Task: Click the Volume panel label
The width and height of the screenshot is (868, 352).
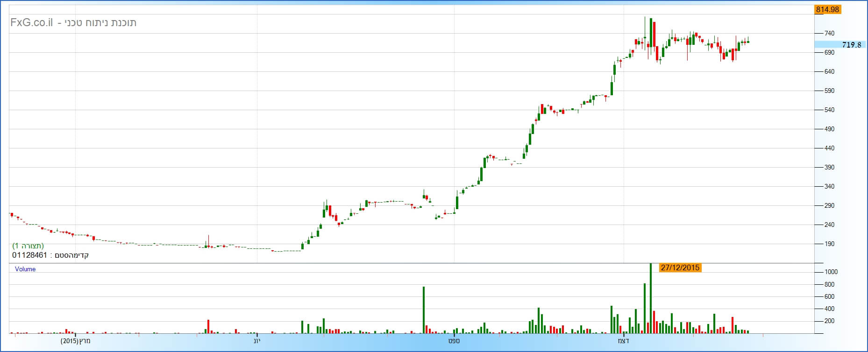Action: click(x=25, y=269)
